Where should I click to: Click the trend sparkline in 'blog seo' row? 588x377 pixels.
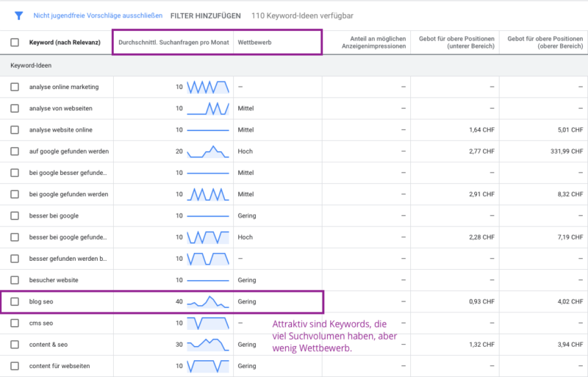coord(208,301)
